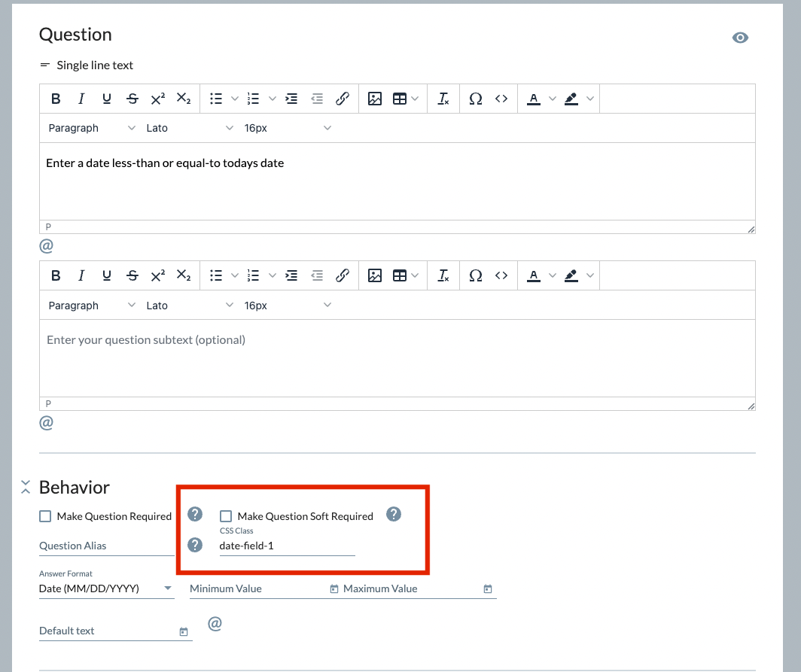The width and height of the screenshot is (801, 672).
Task: Open the calendar picker for Minimum Value
Action: point(333,588)
